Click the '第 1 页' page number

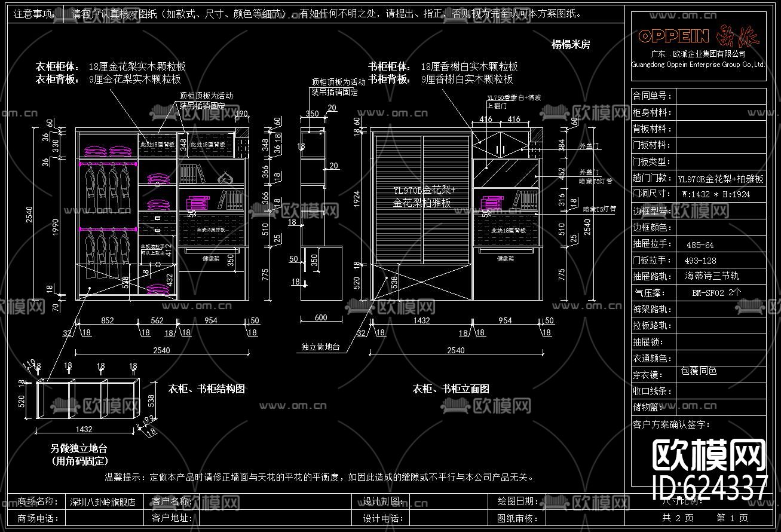(x=732, y=518)
